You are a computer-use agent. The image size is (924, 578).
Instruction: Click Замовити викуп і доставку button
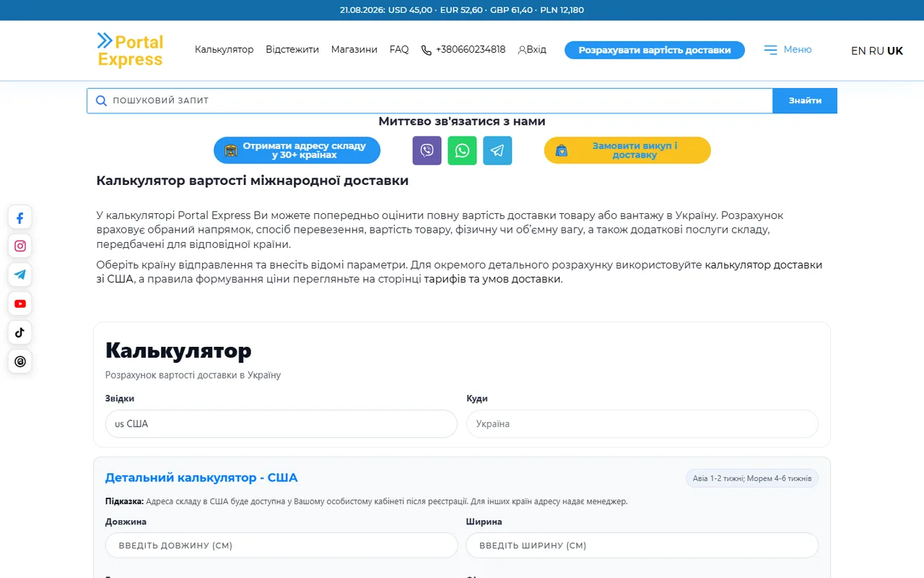[627, 150]
